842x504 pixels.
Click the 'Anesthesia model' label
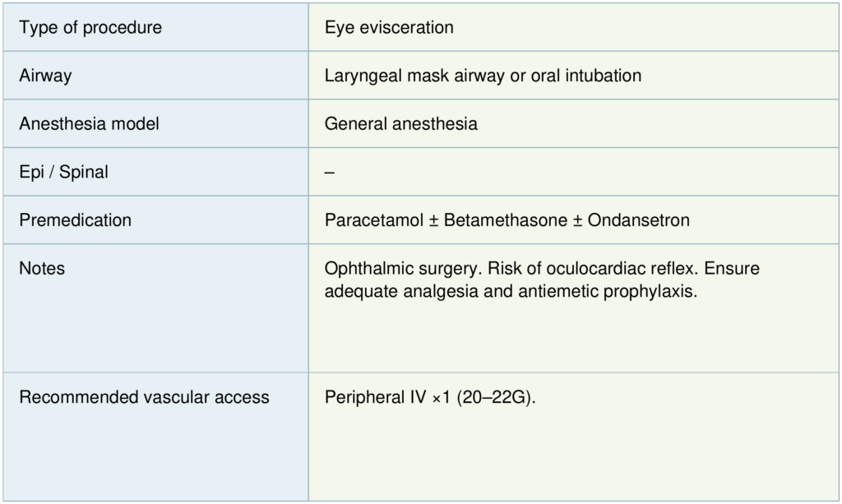click(89, 124)
